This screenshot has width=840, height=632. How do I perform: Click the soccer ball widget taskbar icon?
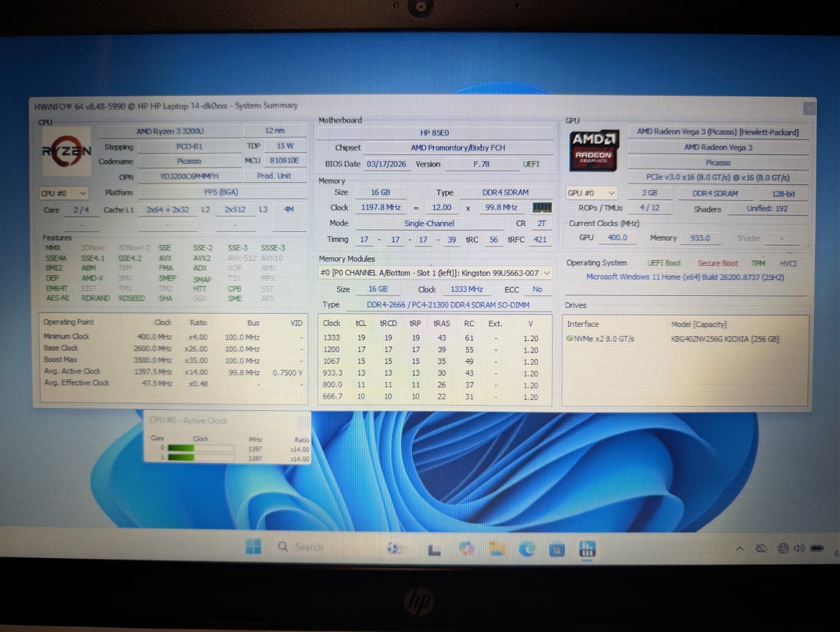[x=393, y=548]
